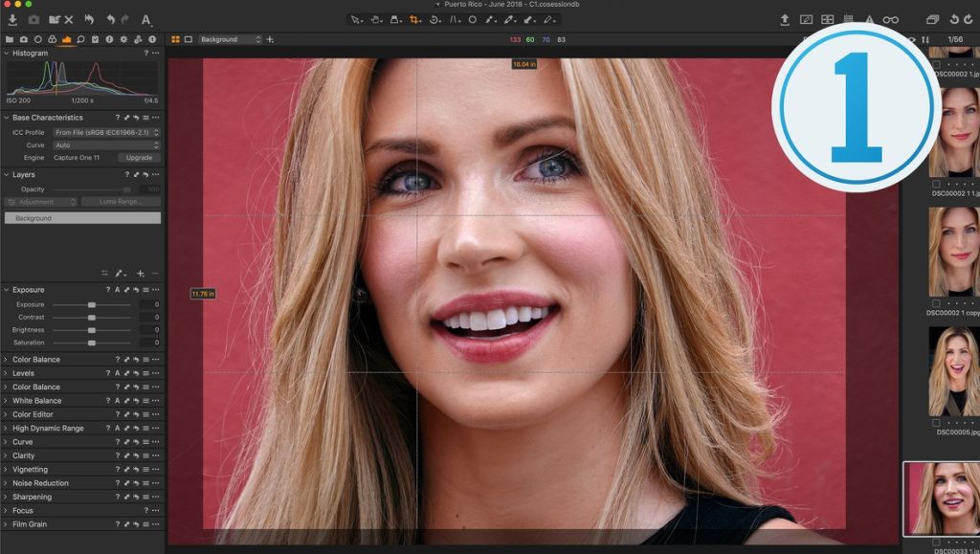Open the Color tool tab icon
Viewport: 980px width, 554px height.
(52, 39)
